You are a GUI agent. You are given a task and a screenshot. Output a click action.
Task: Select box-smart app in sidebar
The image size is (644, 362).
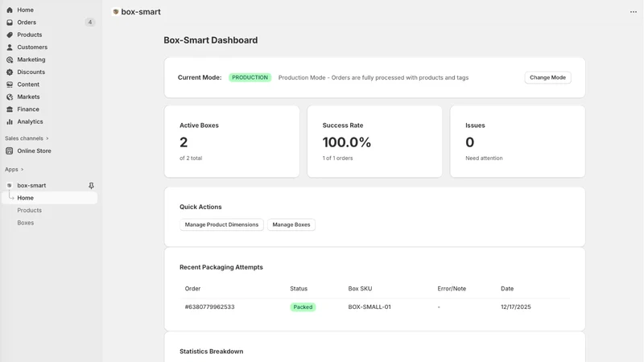31,186
